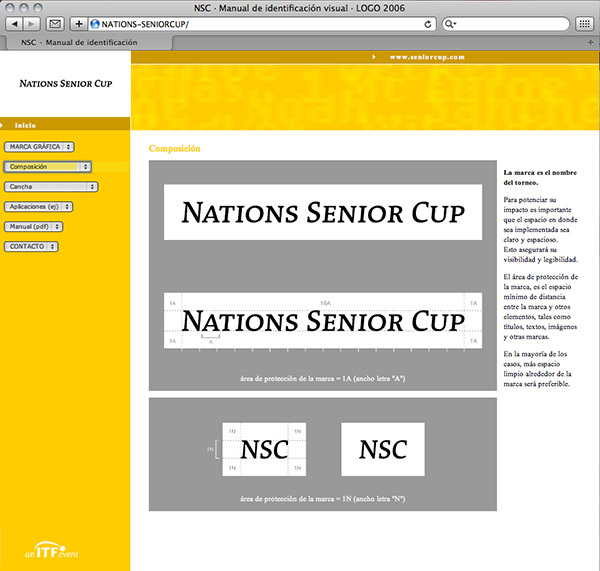
Task: Click the mail envelope toolbar icon
Action: (55, 24)
